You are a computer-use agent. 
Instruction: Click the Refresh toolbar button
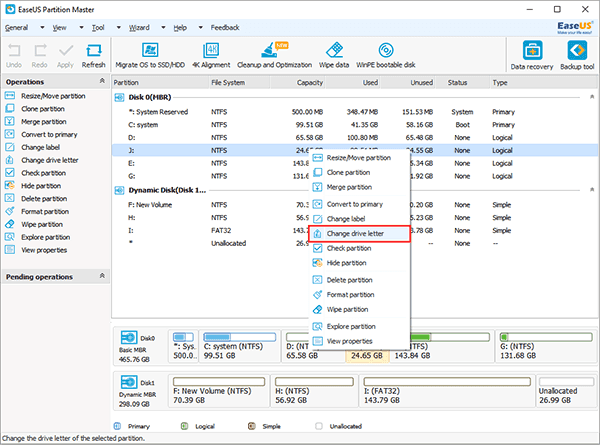(93, 56)
